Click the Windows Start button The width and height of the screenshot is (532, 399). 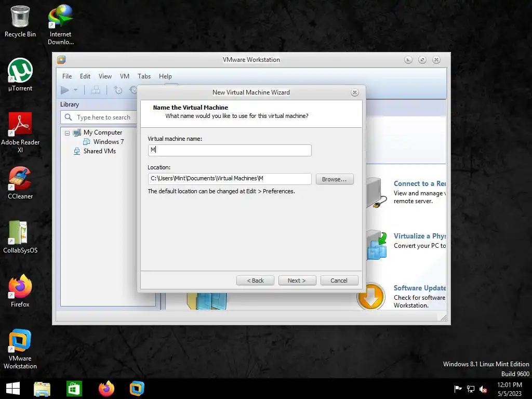[13, 389]
